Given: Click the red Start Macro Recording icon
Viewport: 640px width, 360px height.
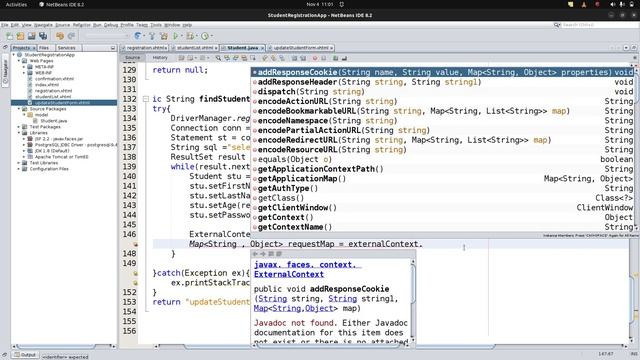Looking at the screenshot, I should (315, 58).
